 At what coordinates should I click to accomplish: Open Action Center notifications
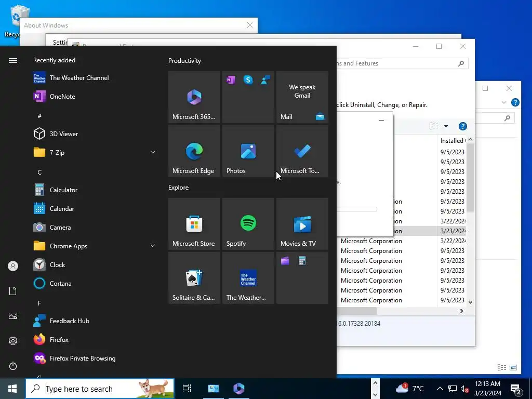[x=516, y=389]
